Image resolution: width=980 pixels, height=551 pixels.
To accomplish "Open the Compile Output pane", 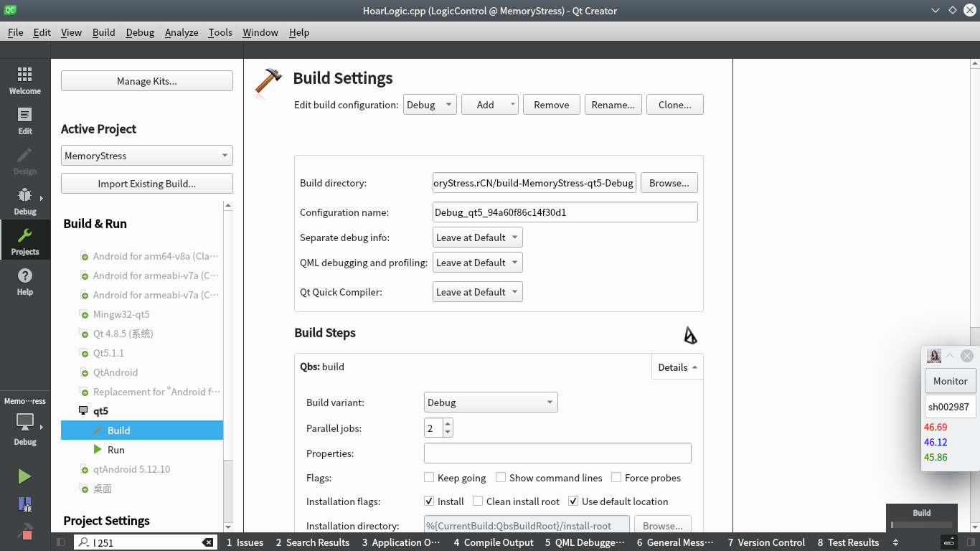I will coord(494,542).
